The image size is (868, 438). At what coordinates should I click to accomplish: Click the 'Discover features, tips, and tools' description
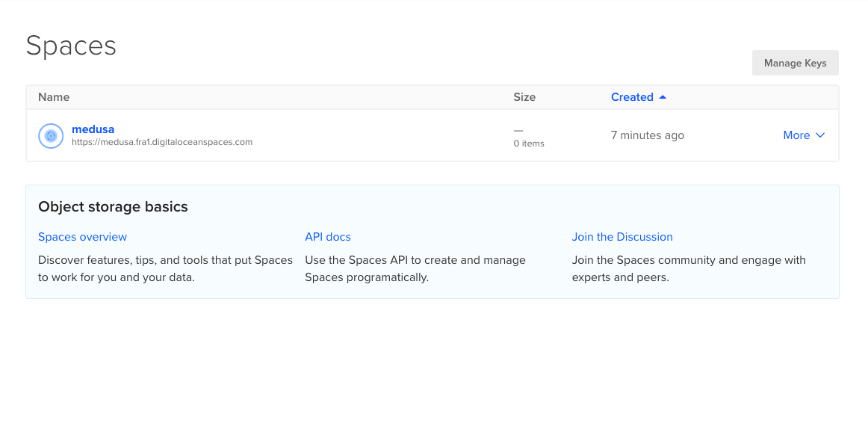click(165, 268)
